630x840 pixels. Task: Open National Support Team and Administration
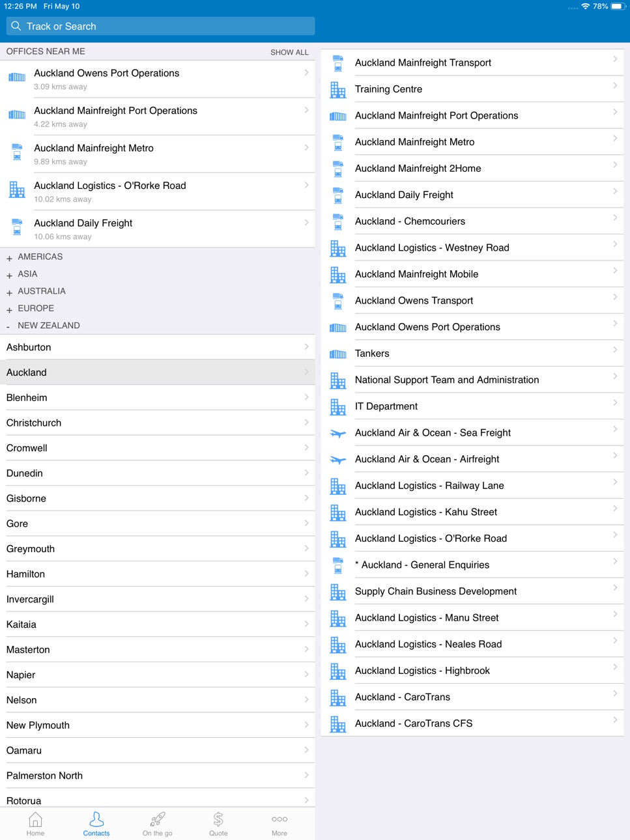pyautogui.click(x=472, y=380)
